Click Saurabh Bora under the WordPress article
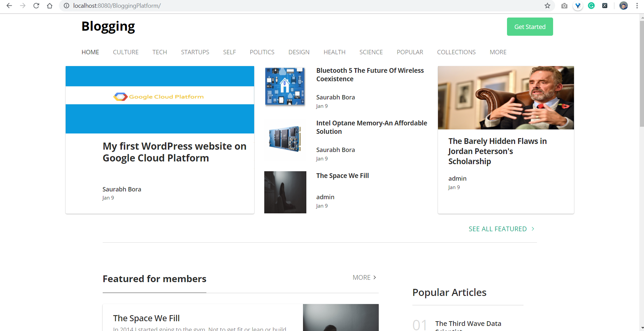 122,189
